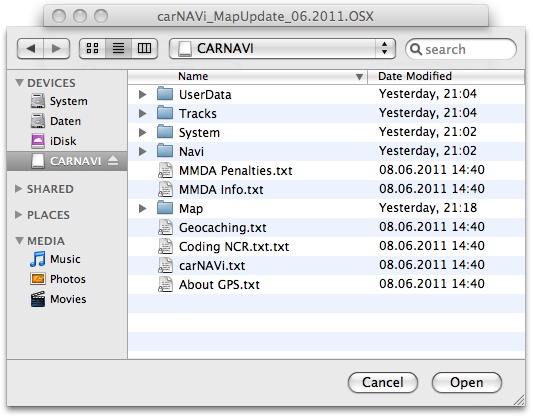Screen dimensions: 533x419
Task: Go back with the left arrow
Action: click(31, 49)
